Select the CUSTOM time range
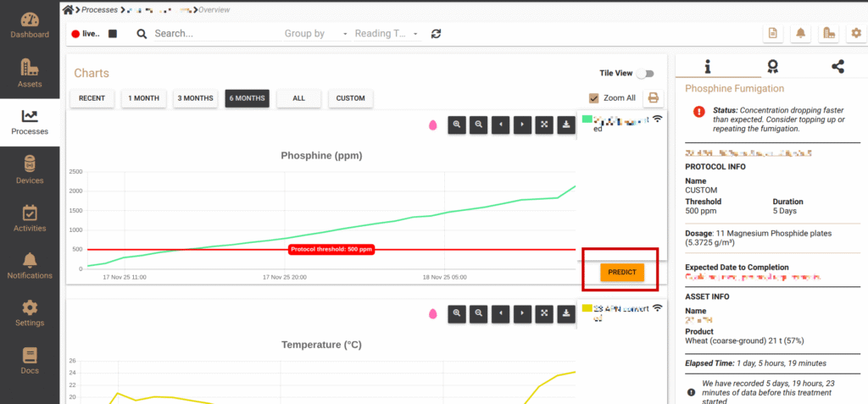868x404 pixels. point(350,98)
